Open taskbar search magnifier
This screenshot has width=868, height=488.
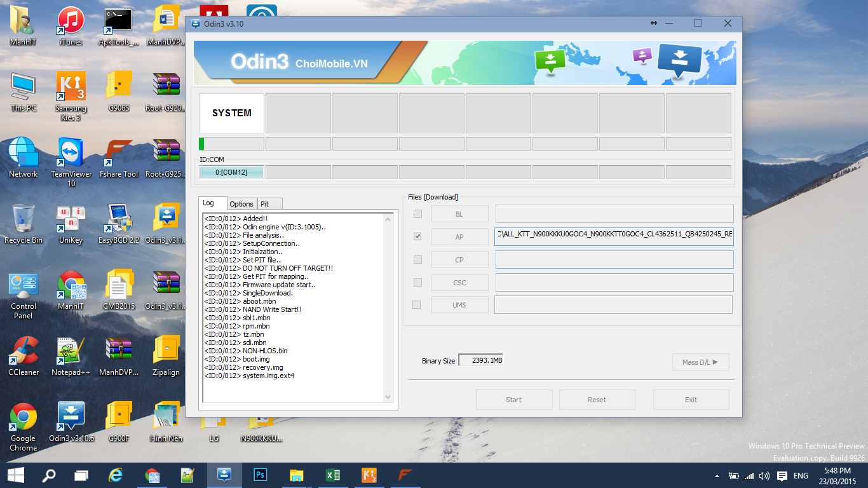coord(49,475)
